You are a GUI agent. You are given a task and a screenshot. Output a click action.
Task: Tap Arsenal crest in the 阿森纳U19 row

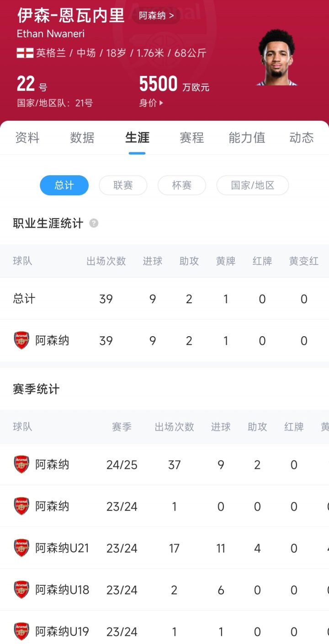[x=21, y=632]
